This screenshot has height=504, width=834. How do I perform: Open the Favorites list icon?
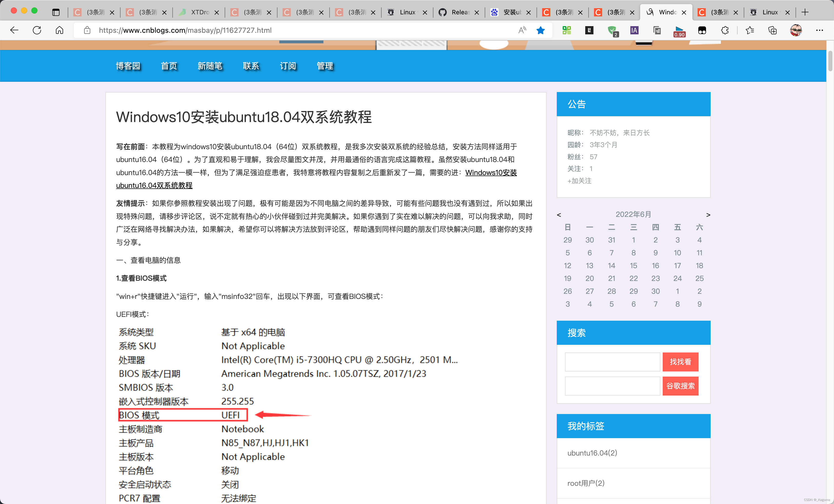[750, 31]
